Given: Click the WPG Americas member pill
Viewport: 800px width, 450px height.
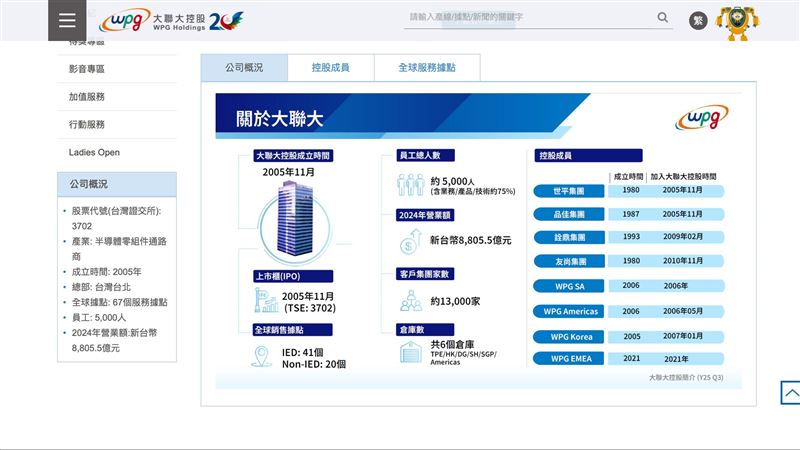Looking at the screenshot, I should pos(569,311).
